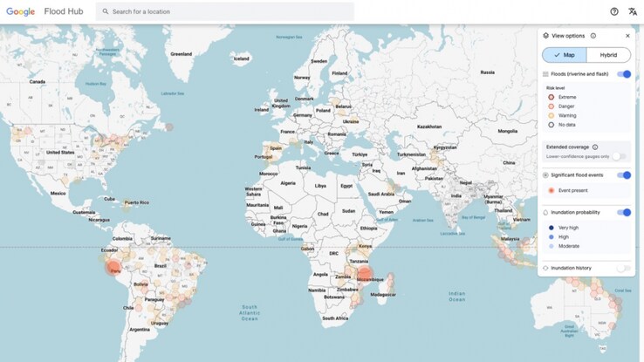Select the Map view tab
Viewport: 644px width, 362px height.
click(x=564, y=55)
